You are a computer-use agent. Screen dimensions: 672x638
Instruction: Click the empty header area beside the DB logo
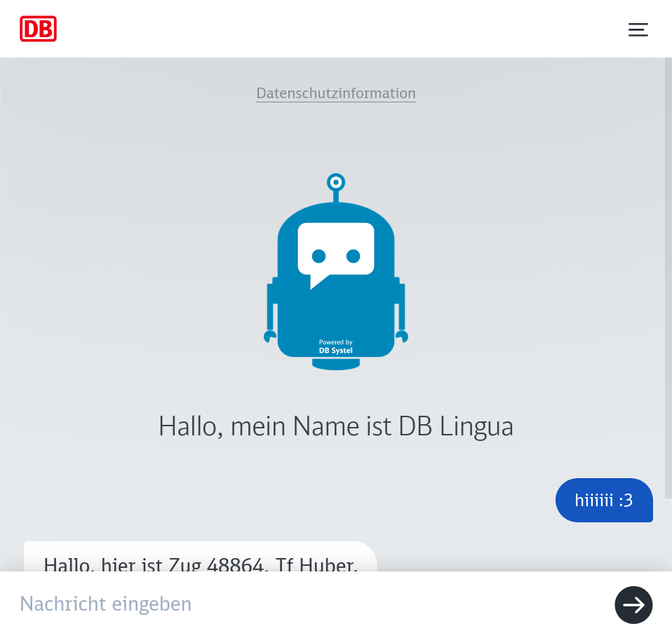click(x=337, y=29)
